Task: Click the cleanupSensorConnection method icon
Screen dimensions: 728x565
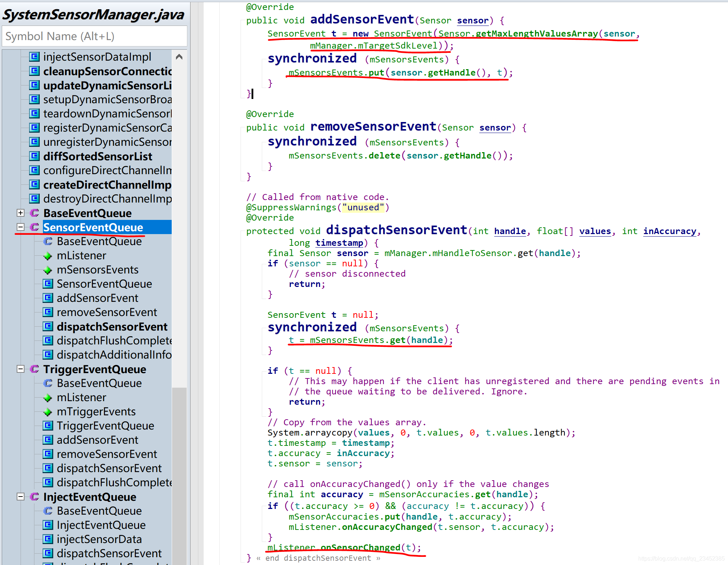Action: click(34, 71)
